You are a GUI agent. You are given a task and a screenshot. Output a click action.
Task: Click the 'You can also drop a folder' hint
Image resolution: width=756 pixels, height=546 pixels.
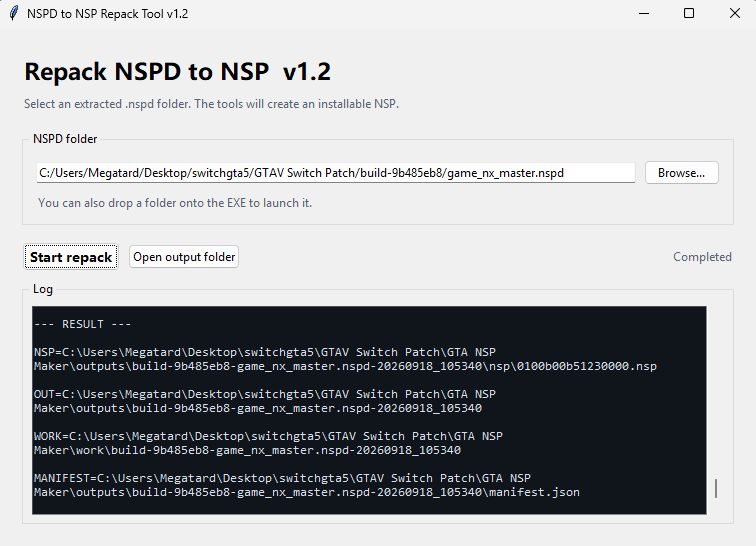click(175, 203)
